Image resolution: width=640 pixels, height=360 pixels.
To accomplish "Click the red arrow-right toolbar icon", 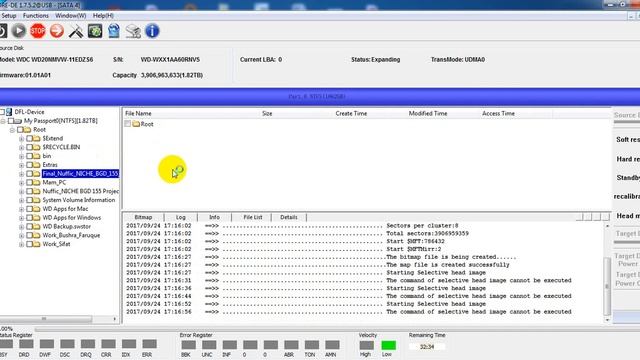I will pos(57,31).
